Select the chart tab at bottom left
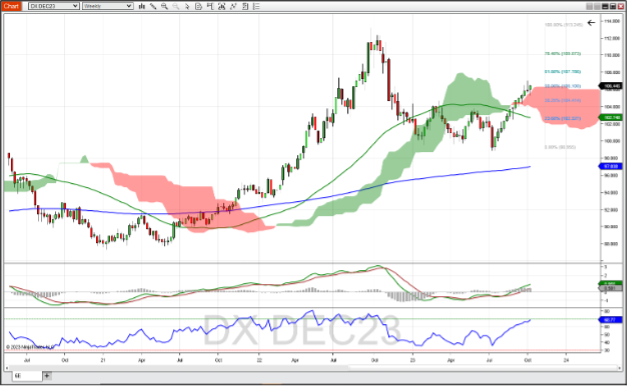 click(x=27, y=376)
